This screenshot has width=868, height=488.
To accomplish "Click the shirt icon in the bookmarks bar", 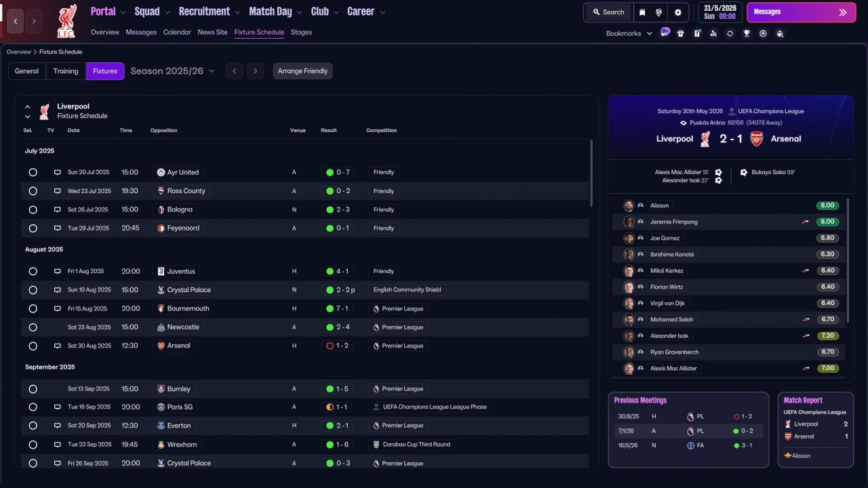I will click(x=680, y=33).
